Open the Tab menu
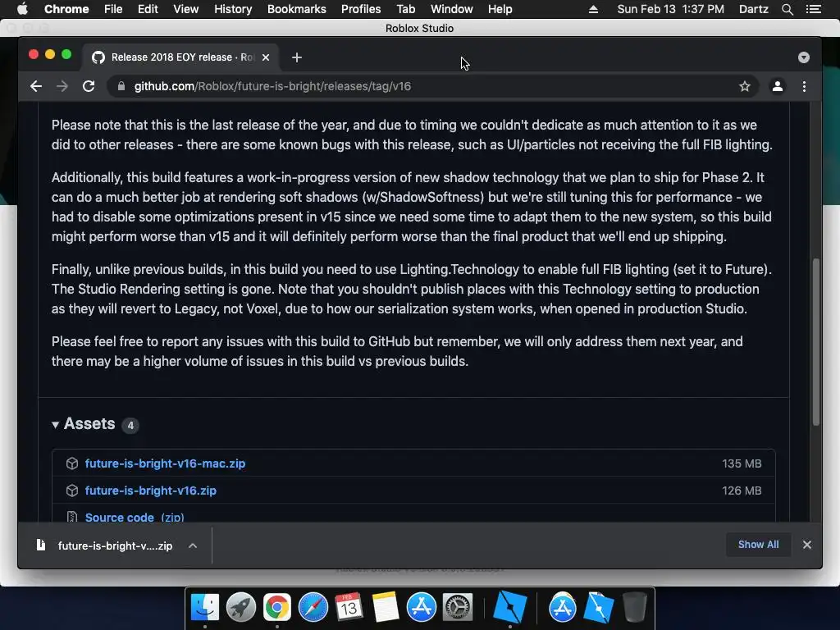840x630 pixels. click(x=405, y=9)
